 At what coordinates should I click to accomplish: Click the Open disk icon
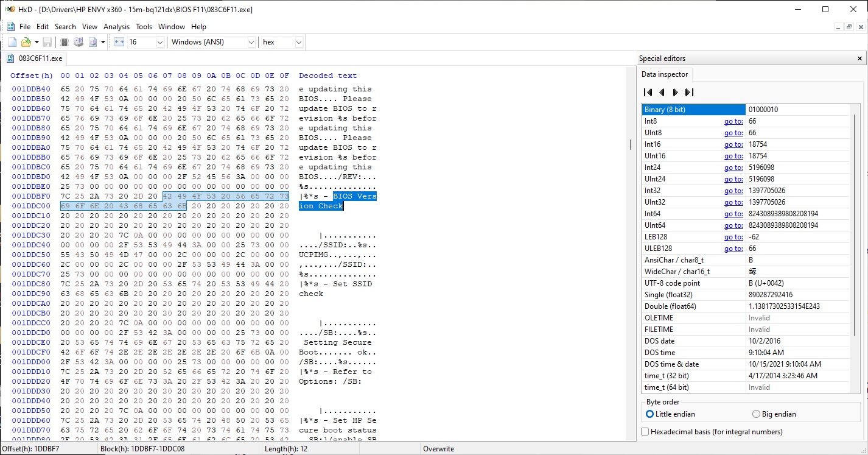pyautogui.click(x=78, y=42)
